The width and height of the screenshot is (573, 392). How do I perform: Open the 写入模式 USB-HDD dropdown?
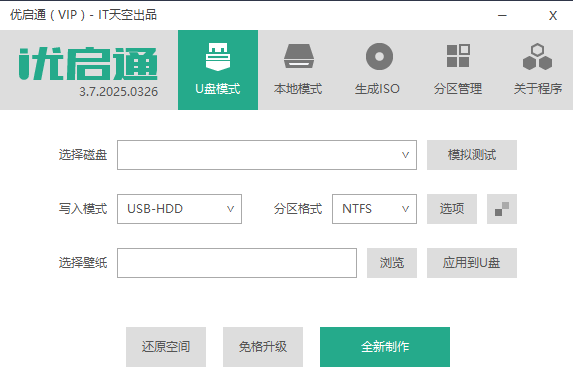179,209
